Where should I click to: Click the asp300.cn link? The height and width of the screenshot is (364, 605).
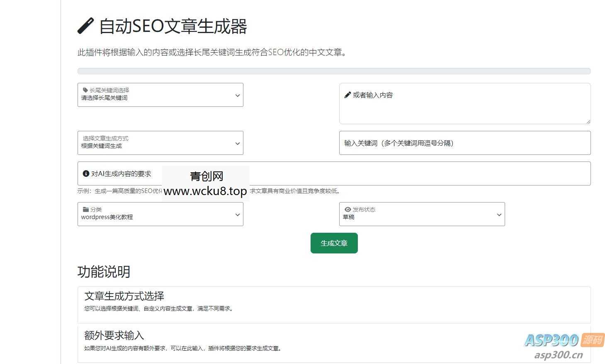point(559,355)
